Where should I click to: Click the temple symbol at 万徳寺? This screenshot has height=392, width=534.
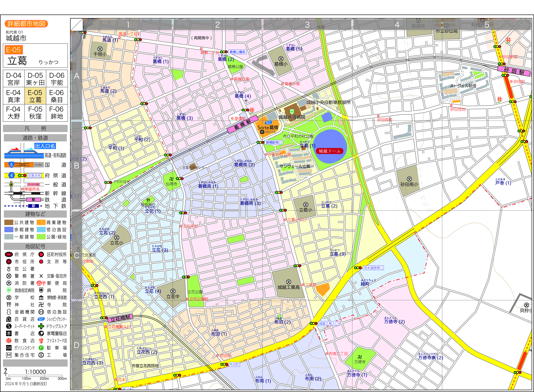pos(360,357)
